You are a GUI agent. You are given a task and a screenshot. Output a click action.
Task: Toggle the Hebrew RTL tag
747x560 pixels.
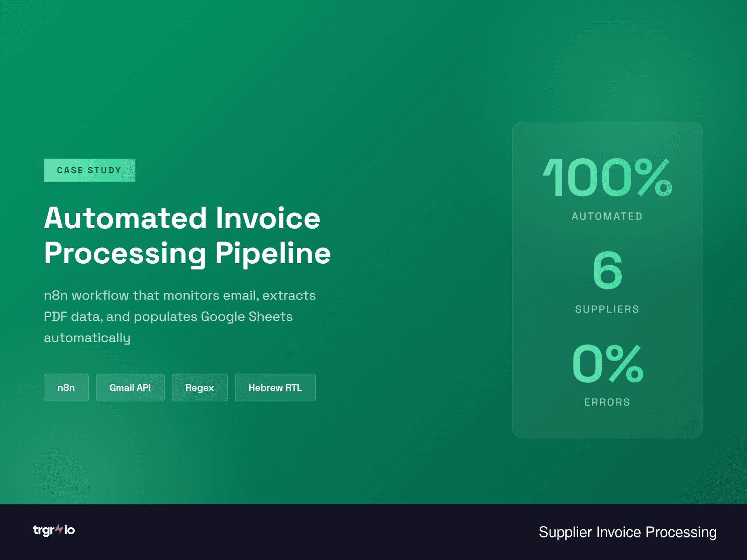click(275, 387)
